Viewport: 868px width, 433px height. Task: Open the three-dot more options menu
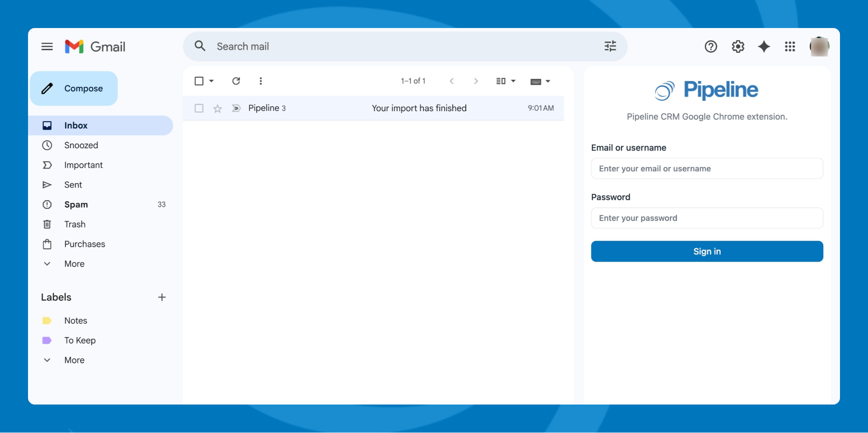260,81
